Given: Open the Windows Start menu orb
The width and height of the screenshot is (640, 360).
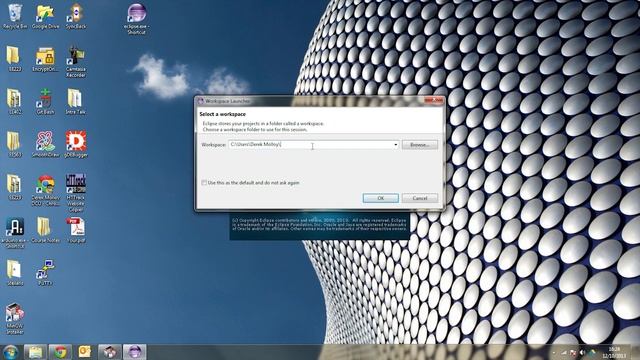Looking at the screenshot, I should (10, 352).
